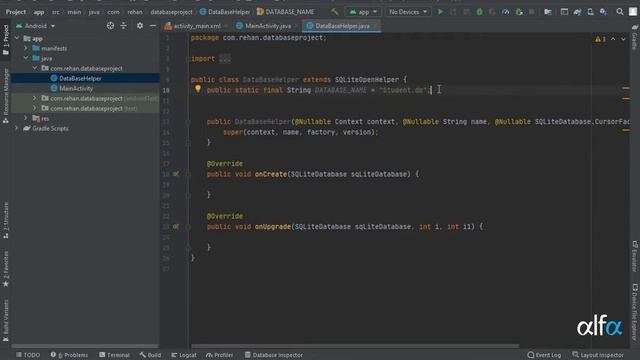Click the onCreate override gutter icon
Screen dimensions: 640x360
click(x=176, y=174)
